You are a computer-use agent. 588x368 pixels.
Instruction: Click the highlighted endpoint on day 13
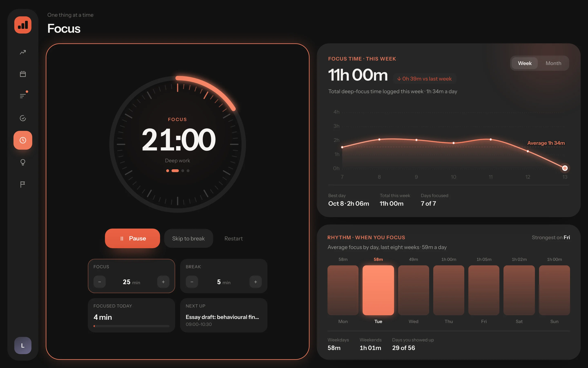[x=565, y=168]
